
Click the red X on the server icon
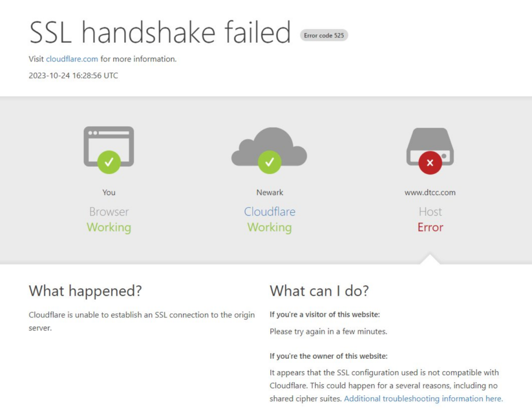pos(430,162)
